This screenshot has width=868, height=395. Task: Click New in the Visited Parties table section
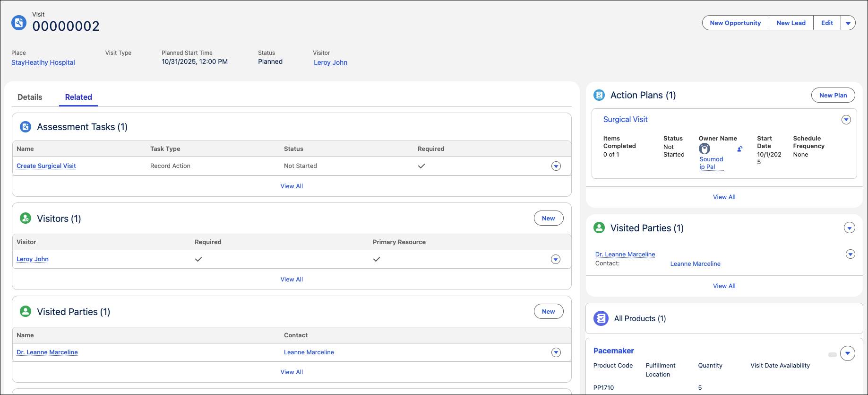pyautogui.click(x=549, y=311)
